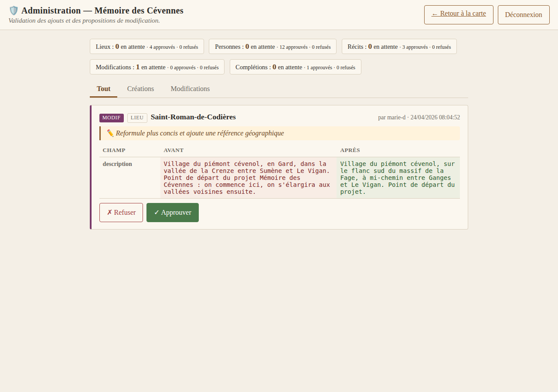Open the Modifications tab

[190, 88]
